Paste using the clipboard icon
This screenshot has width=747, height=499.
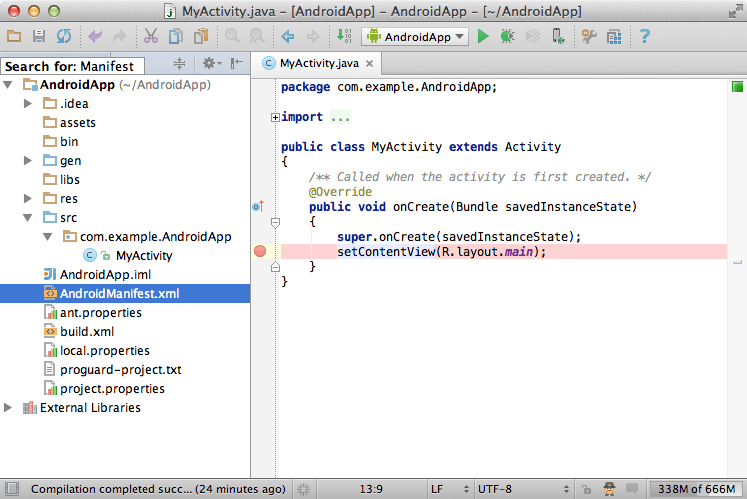click(201, 36)
